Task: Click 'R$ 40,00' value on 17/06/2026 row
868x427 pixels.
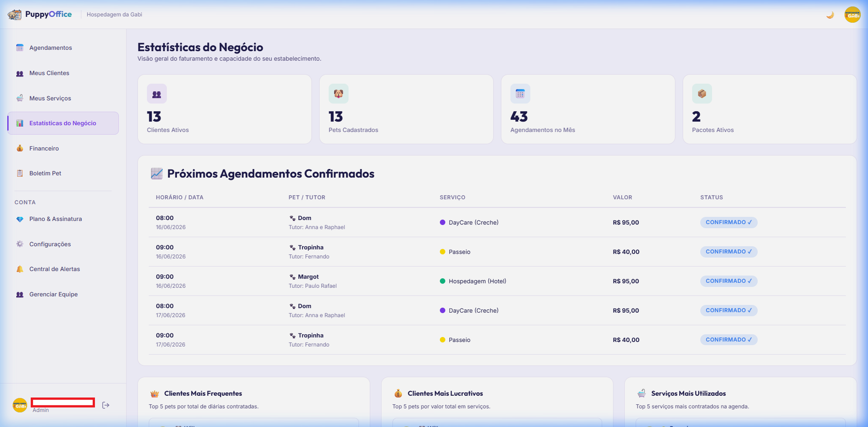Action: [x=626, y=340]
